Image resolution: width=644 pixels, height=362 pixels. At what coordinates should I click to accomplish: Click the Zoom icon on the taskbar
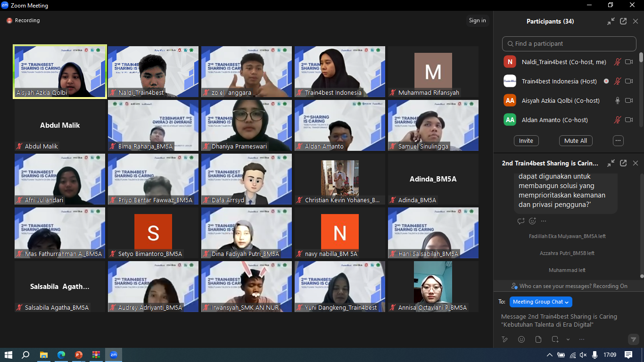coord(113,356)
